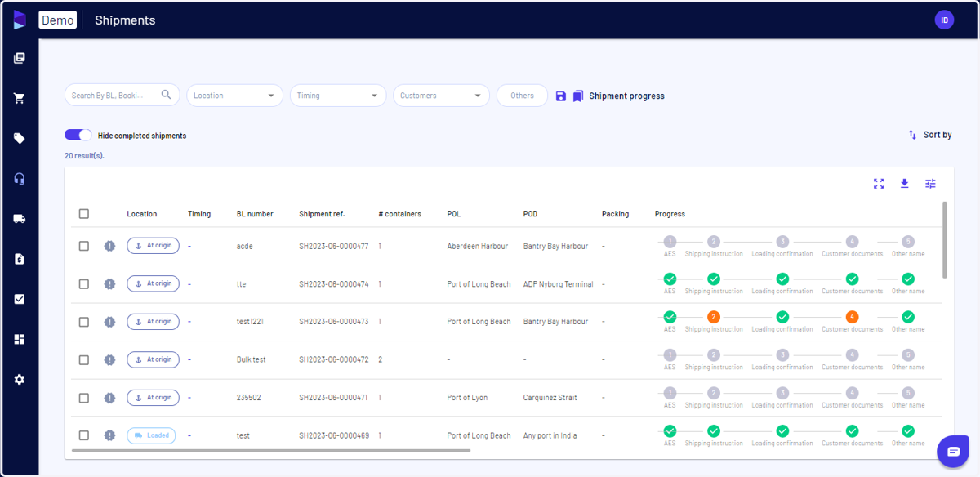Save the current filter via the floppy icon
The height and width of the screenshot is (477, 980).
[560, 96]
